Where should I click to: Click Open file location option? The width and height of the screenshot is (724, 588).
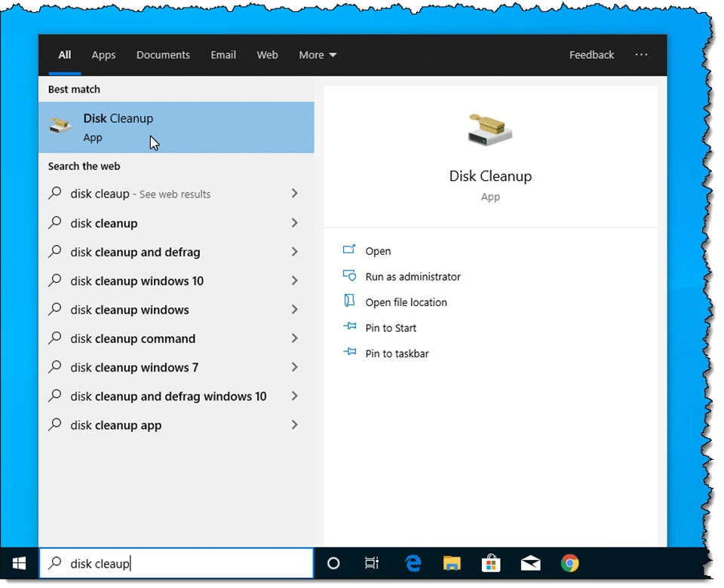(406, 302)
